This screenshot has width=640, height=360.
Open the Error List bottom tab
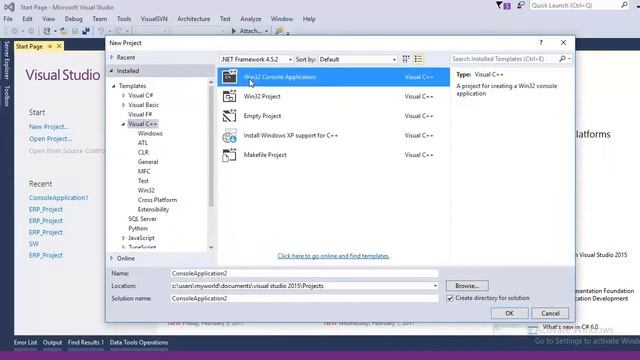[x=25, y=342]
